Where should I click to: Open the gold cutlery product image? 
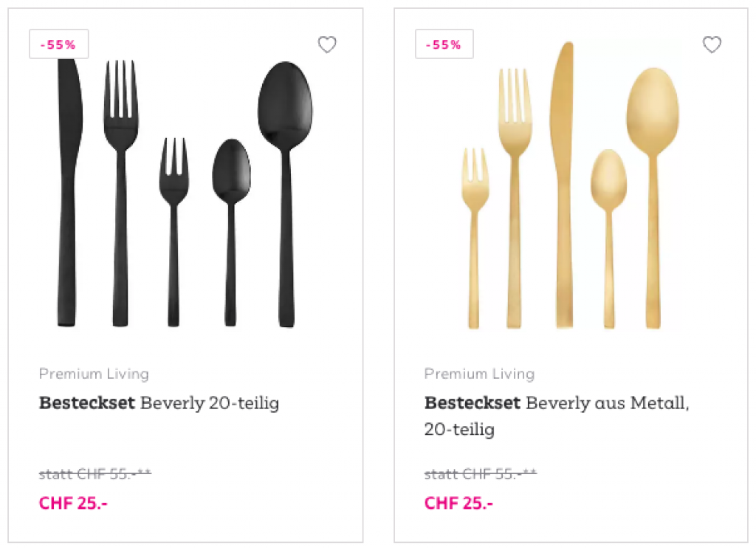click(568, 192)
